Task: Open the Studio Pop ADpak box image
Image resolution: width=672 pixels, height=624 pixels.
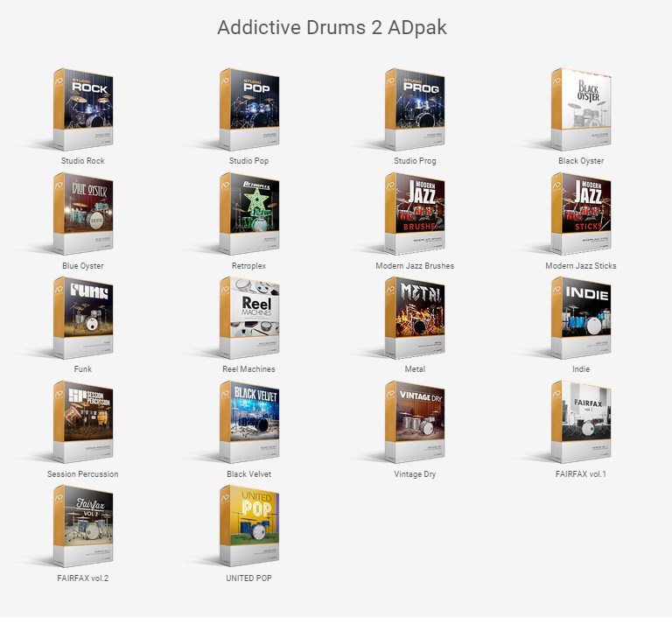Action: point(249,109)
